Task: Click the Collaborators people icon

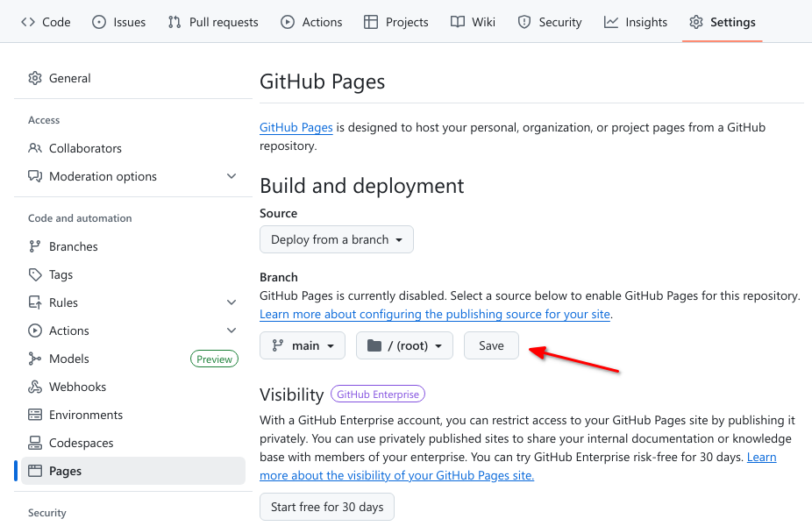Action: (x=35, y=148)
